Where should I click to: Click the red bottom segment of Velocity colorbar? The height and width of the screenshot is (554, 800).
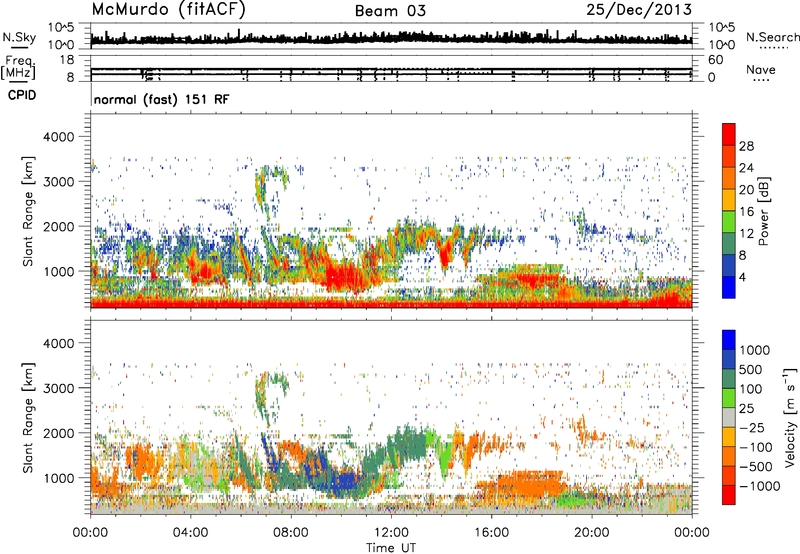coord(729,495)
